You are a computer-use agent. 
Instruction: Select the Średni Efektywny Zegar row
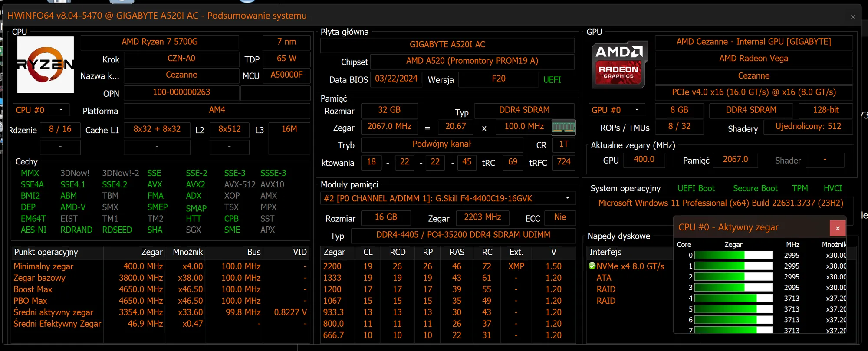point(160,324)
